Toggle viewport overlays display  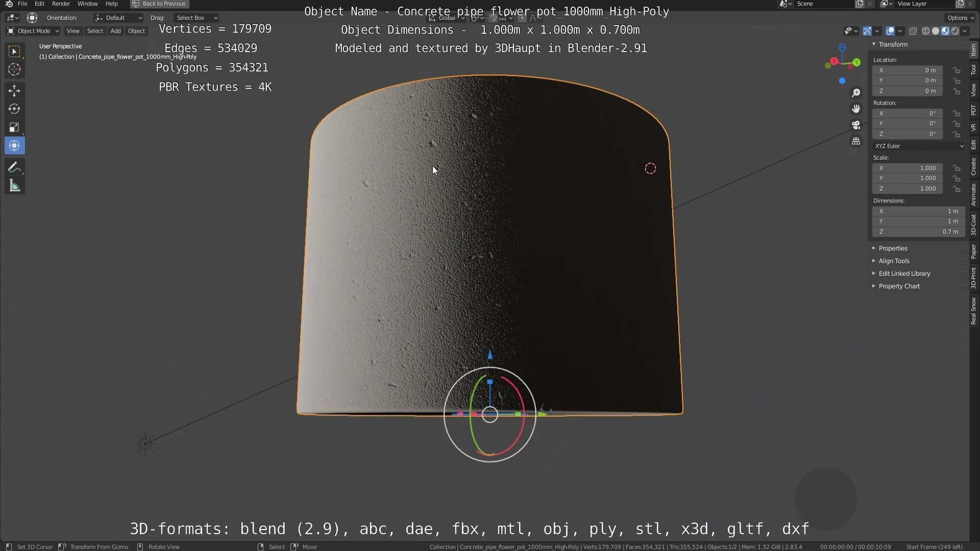point(890,31)
